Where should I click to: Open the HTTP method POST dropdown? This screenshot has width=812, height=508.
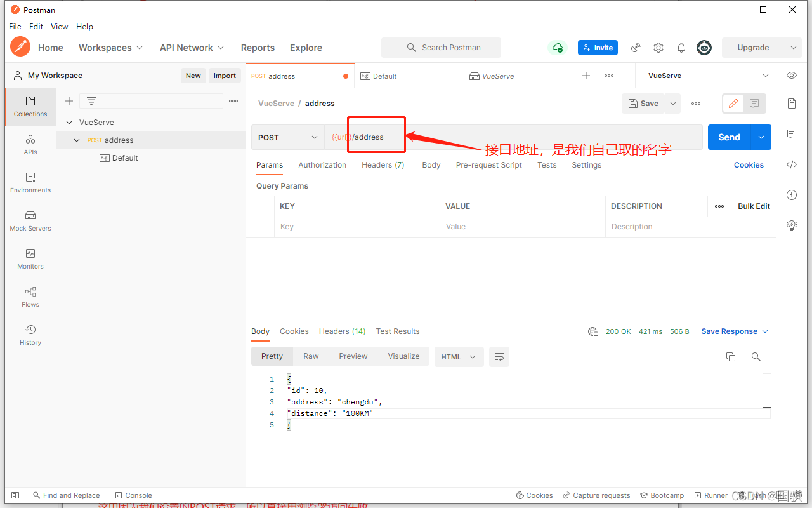(288, 137)
